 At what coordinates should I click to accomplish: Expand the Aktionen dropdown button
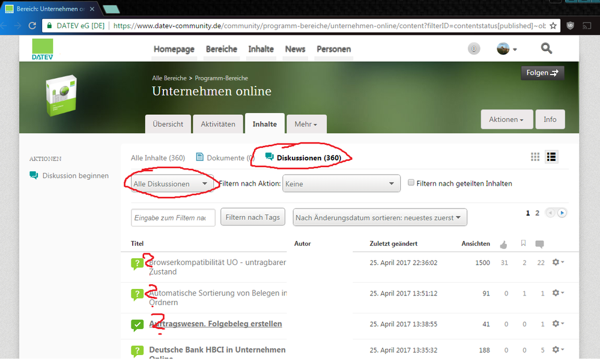click(x=507, y=120)
